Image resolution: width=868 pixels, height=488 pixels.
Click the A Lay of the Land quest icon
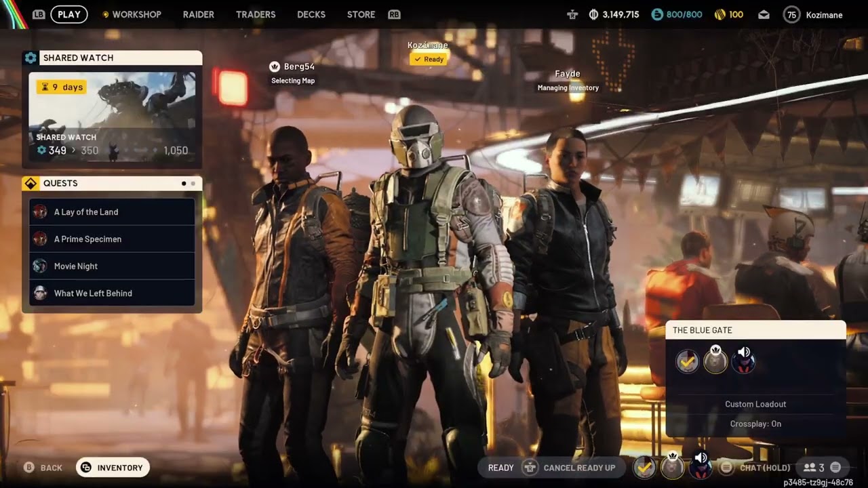(x=40, y=212)
